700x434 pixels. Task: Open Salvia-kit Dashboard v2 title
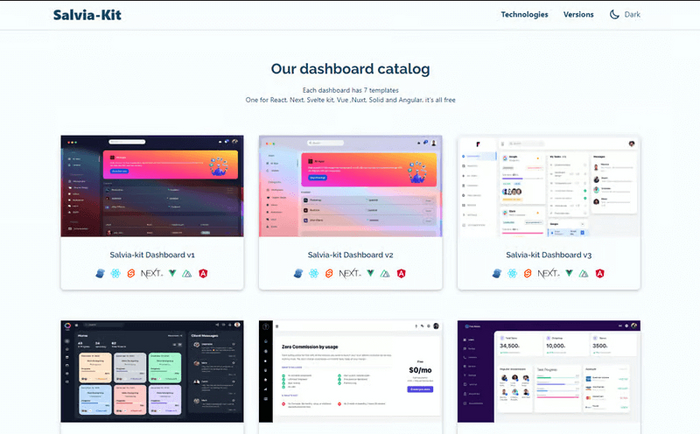pos(350,255)
